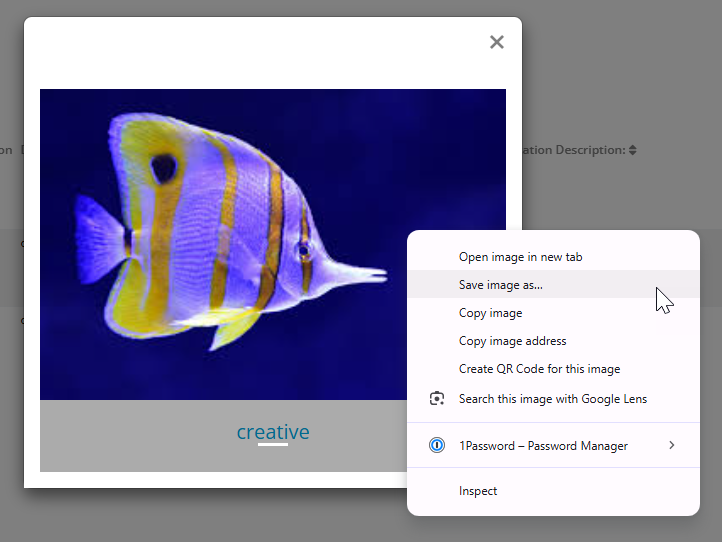Click the white slide indicator under creative

pyautogui.click(x=272, y=444)
